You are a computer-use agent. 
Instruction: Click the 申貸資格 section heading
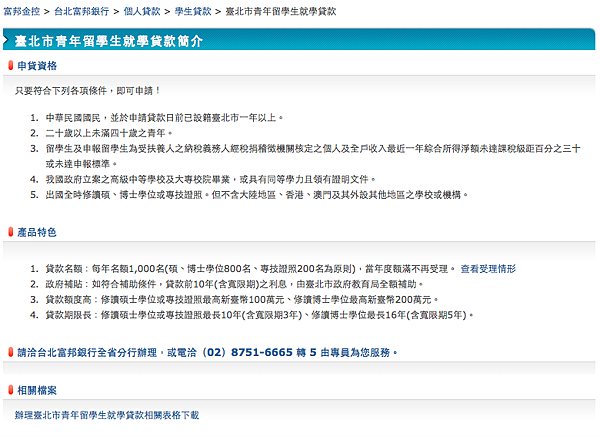click(x=37, y=66)
